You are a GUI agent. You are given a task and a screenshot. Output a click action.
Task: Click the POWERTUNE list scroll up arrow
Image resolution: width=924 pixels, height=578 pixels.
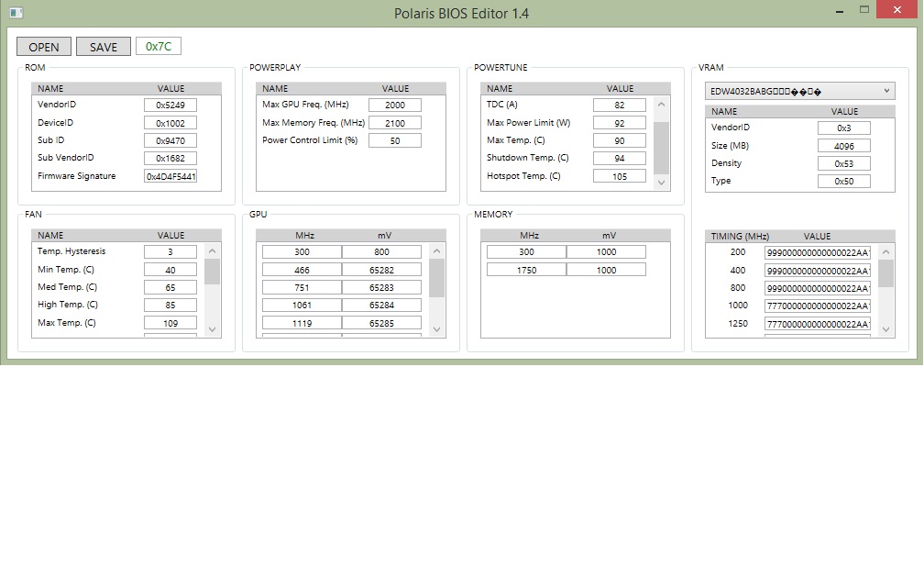661,105
